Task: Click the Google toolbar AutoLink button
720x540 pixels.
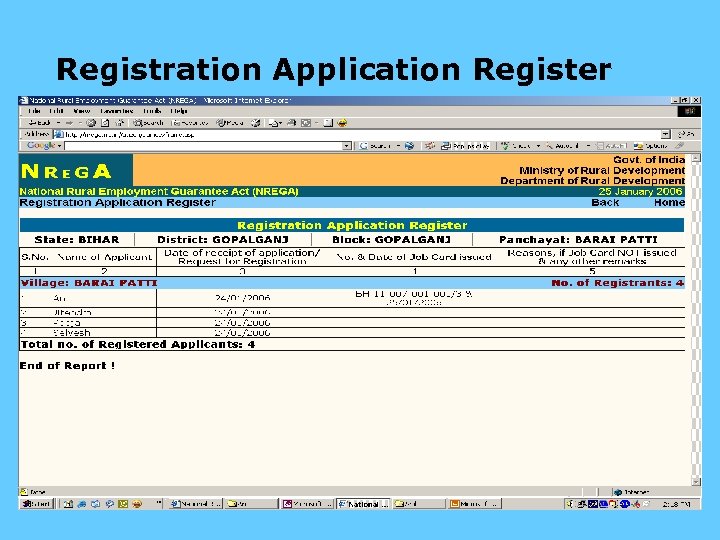Action: [x=567, y=146]
